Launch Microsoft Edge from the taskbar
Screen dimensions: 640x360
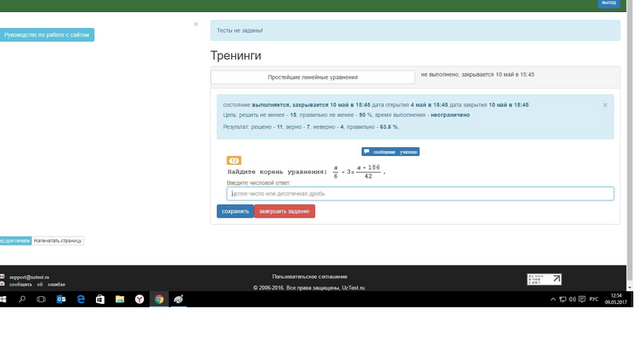[81, 300]
